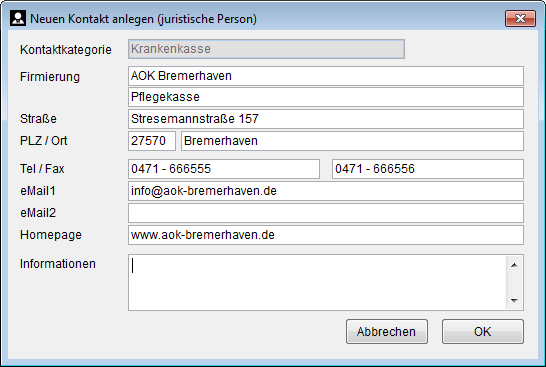Viewport: 546px width, 367px height.
Task: Click the Informationen scrollbar track
Action: pos(514,283)
